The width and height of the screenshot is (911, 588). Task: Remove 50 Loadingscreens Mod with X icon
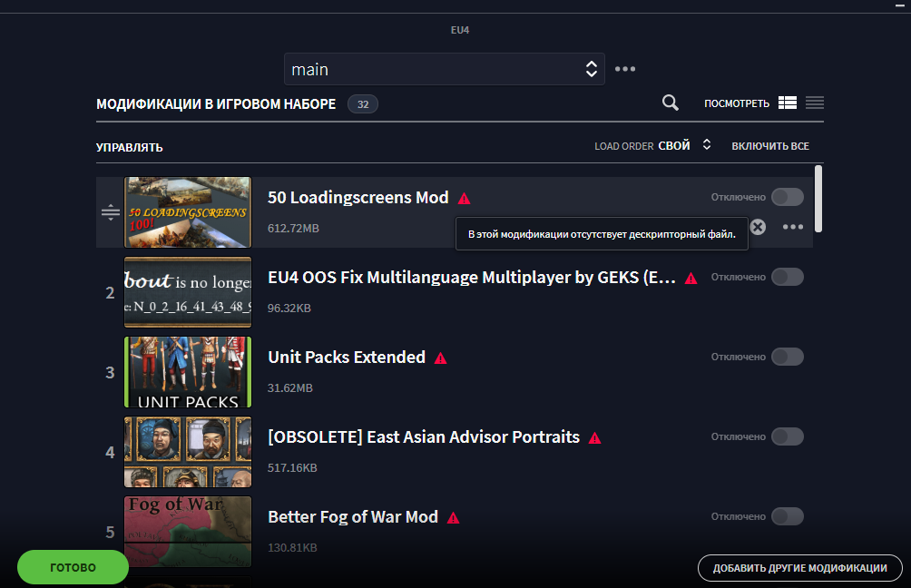click(x=758, y=227)
